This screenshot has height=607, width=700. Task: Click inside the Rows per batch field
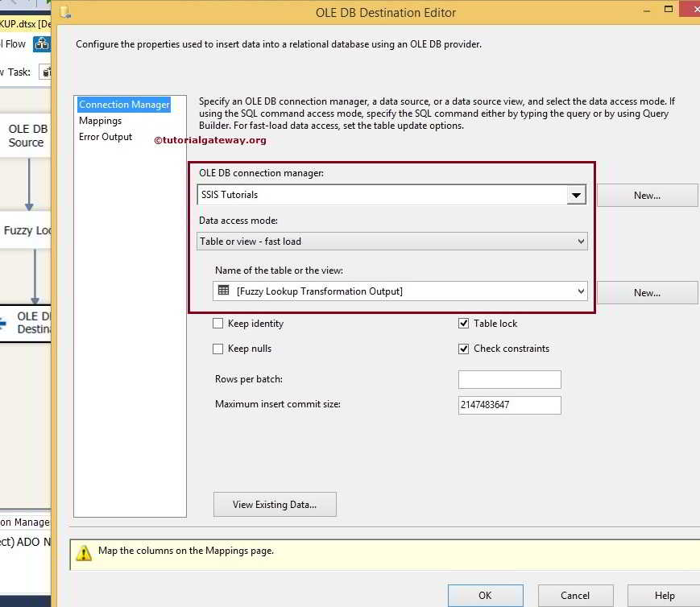(x=508, y=378)
